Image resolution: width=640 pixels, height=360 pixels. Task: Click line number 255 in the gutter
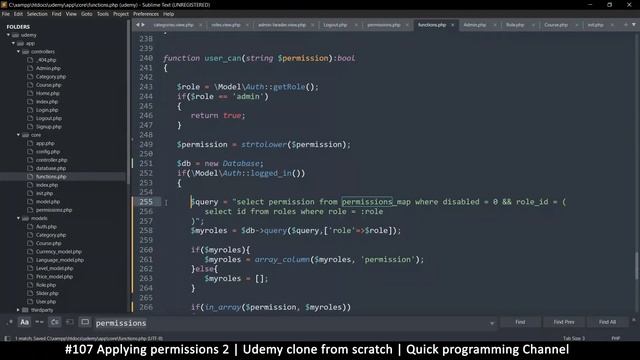tap(146, 202)
